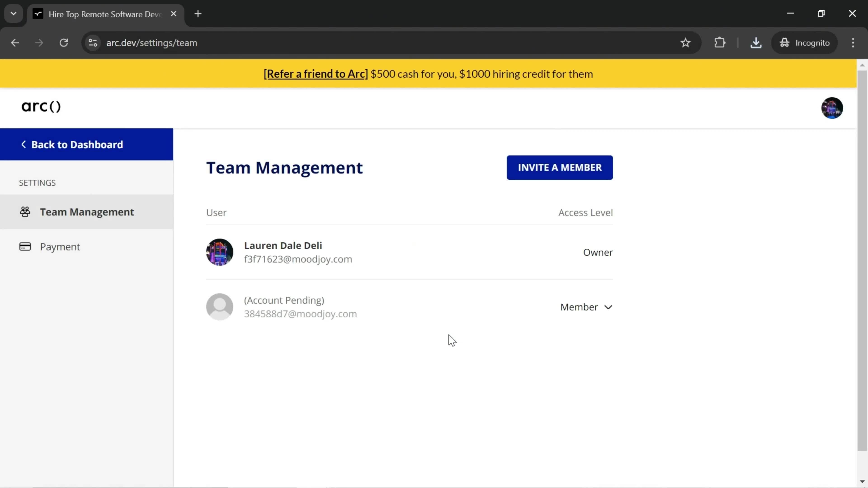Click the new tab button
The image size is (868, 488).
click(198, 13)
